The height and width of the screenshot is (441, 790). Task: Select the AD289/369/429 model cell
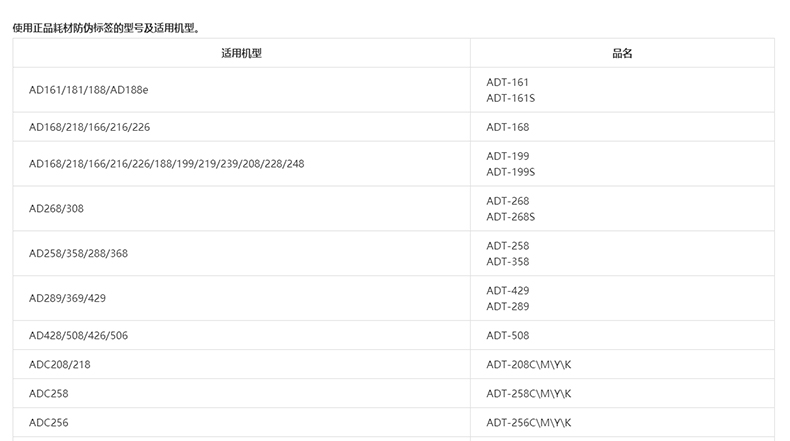point(70,299)
